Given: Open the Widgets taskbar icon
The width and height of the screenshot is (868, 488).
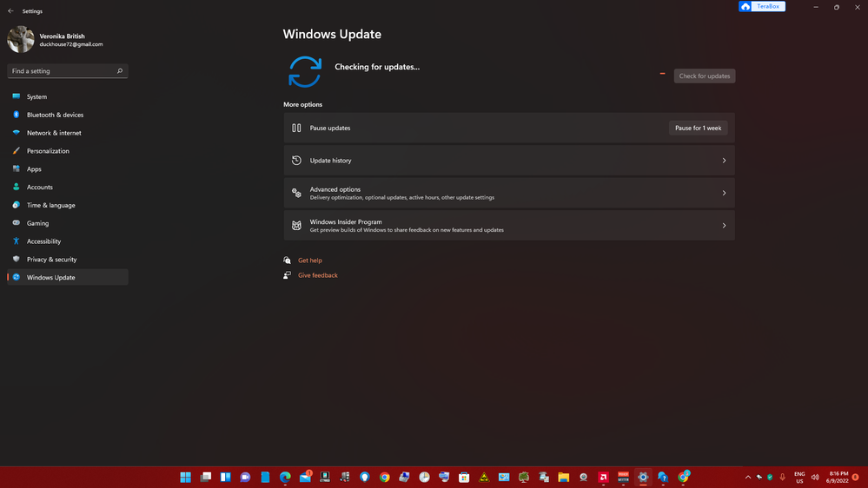Looking at the screenshot, I should (225, 477).
